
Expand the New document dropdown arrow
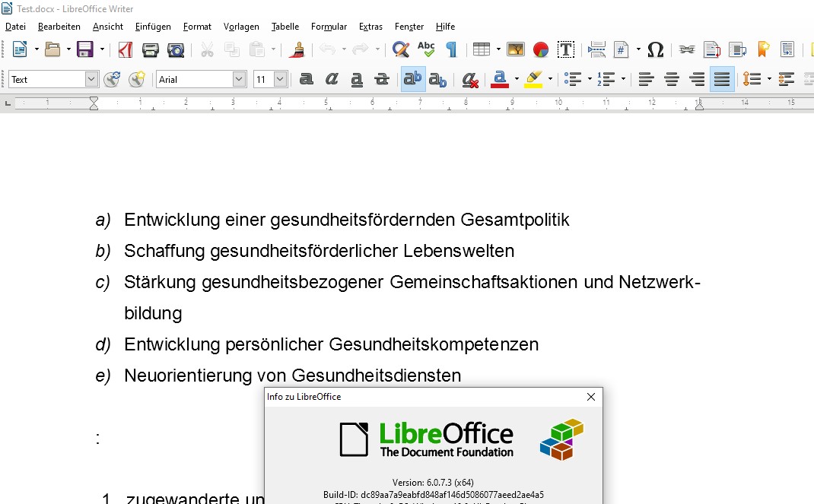(x=37, y=49)
